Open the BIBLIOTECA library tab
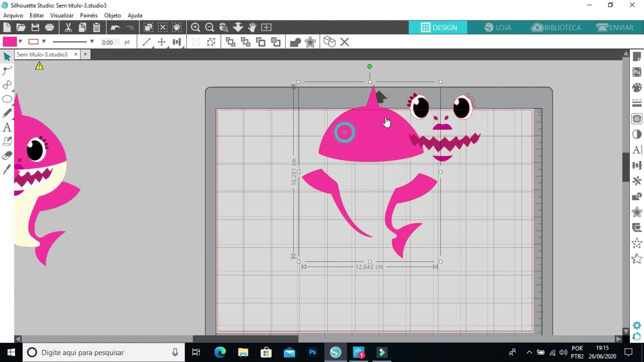This screenshot has height=362, width=644. point(556,28)
